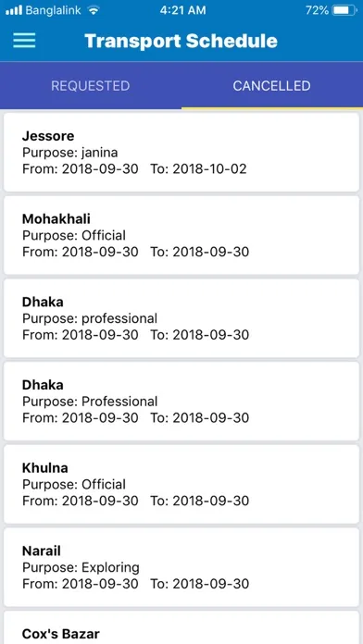Select the Dhaka entry with purpose professional
The height and width of the screenshot is (644, 363).
coord(181,318)
